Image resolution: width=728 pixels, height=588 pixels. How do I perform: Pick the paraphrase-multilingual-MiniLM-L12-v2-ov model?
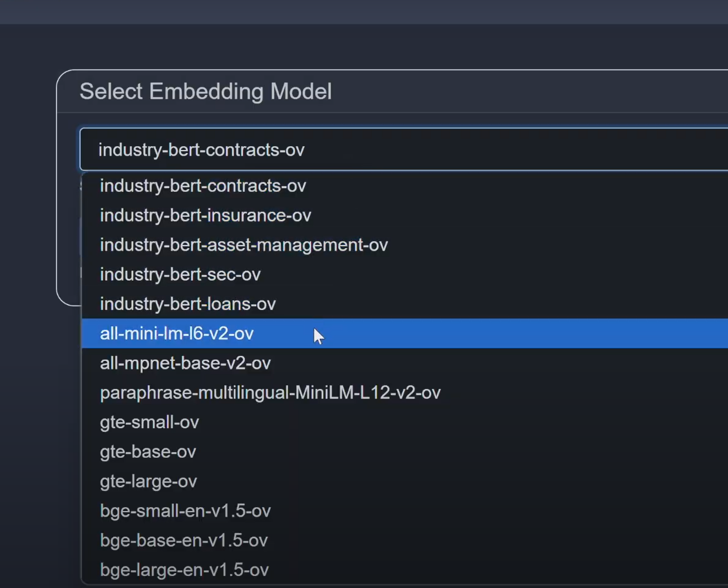(270, 393)
